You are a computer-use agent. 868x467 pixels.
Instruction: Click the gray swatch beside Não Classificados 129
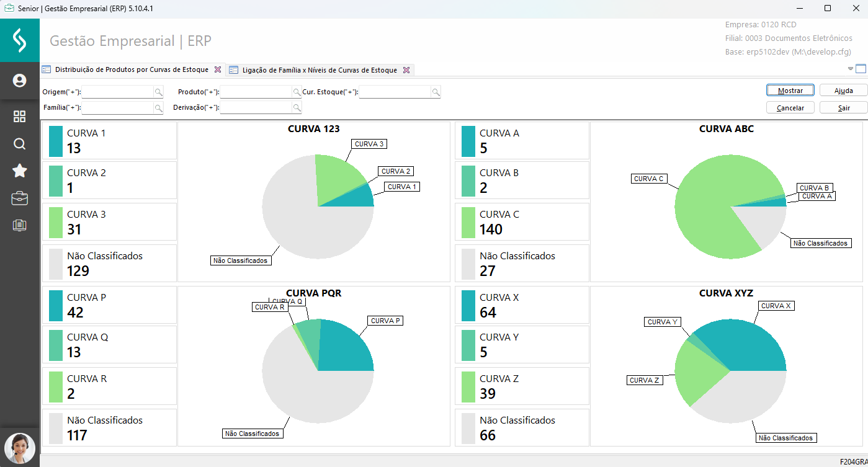pos(56,264)
